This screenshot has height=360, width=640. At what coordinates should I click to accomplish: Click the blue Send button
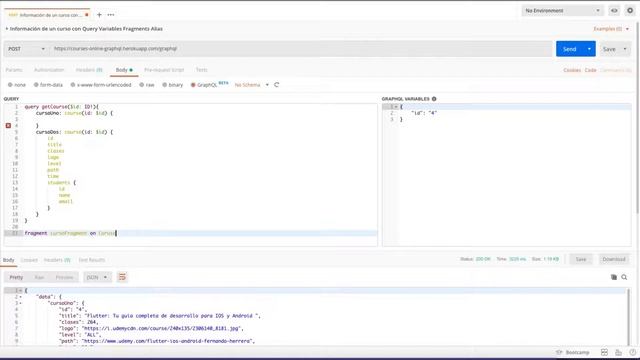[570, 49]
